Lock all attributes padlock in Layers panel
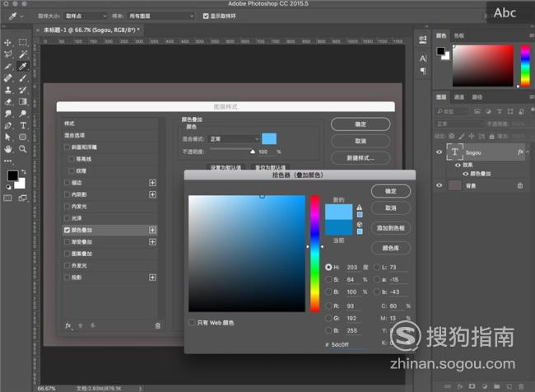Image resolution: width=535 pixels, height=392 pixels. point(491,136)
